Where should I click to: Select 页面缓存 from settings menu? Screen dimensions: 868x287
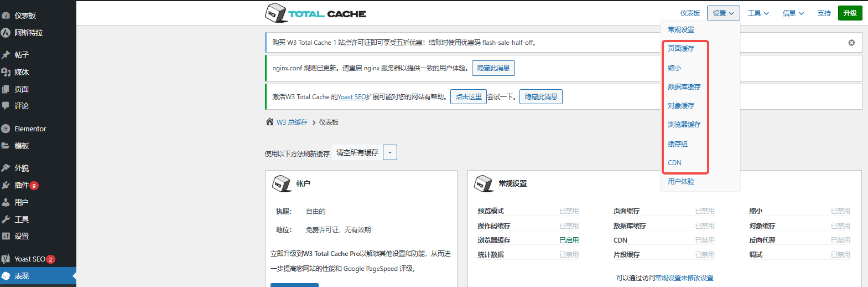tap(680, 49)
